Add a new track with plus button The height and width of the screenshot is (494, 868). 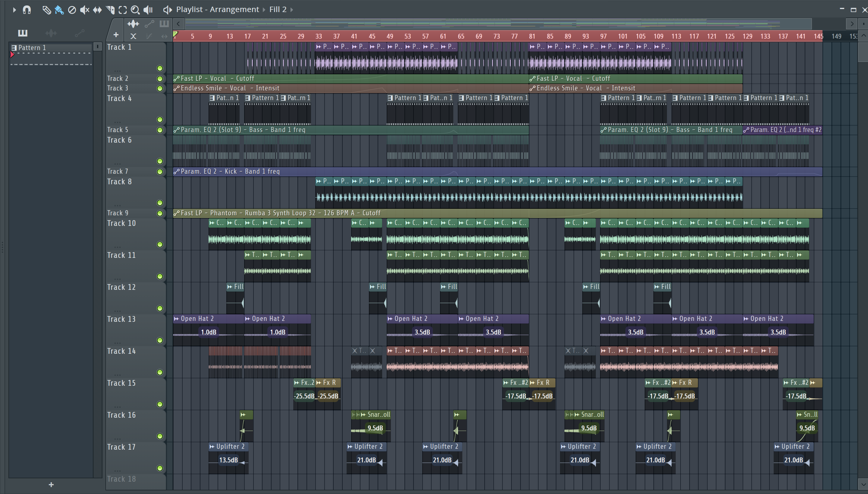pos(116,35)
